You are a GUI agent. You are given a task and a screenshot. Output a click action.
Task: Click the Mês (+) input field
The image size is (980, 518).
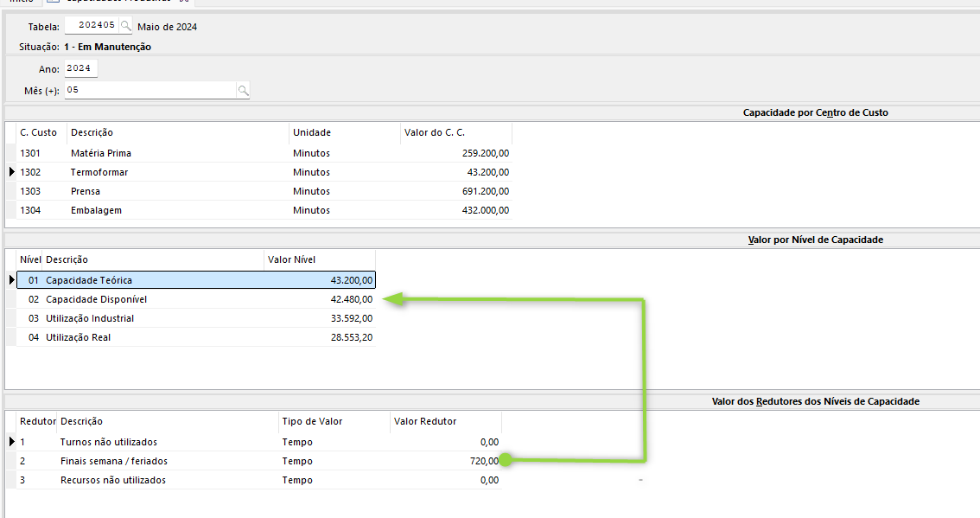pos(150,90)
